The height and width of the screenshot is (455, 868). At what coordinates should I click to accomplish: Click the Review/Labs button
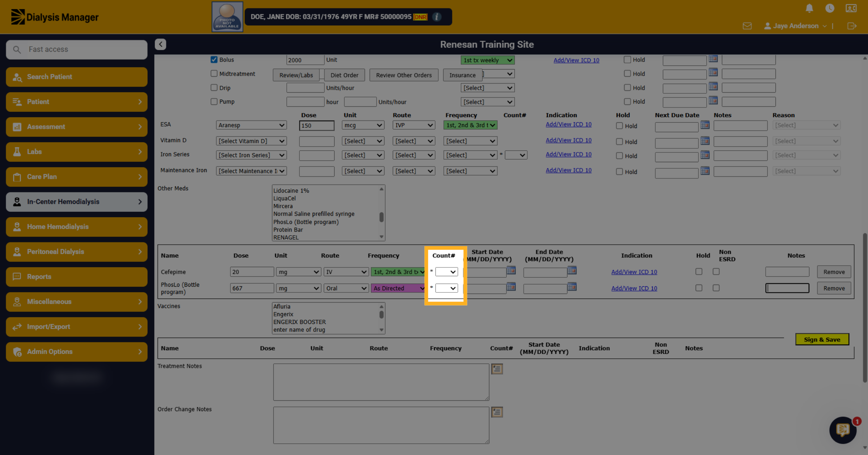pos(296,75)
